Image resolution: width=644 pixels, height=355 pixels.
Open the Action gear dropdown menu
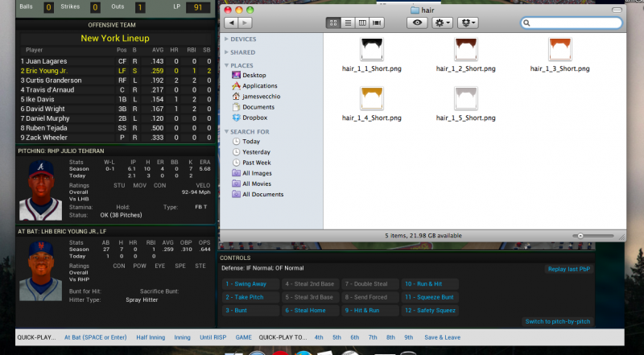click(x=443, y=23)
